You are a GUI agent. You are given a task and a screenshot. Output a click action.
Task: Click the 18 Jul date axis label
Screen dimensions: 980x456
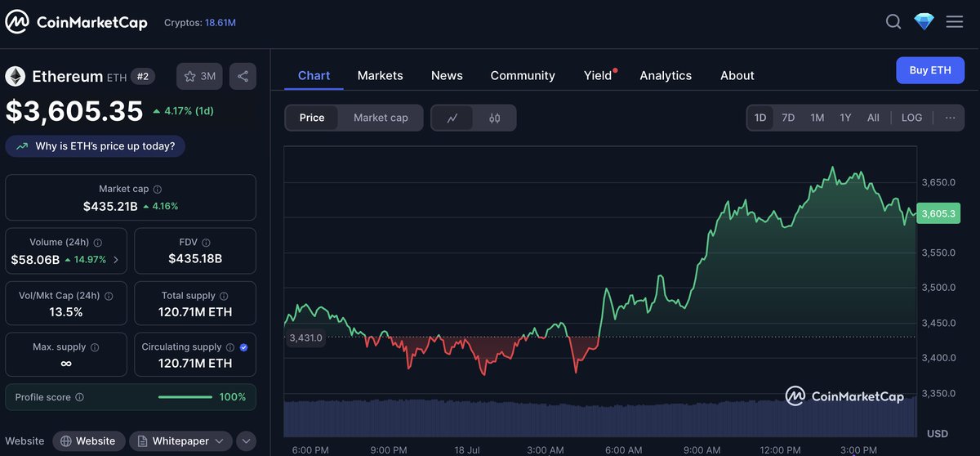466,449
